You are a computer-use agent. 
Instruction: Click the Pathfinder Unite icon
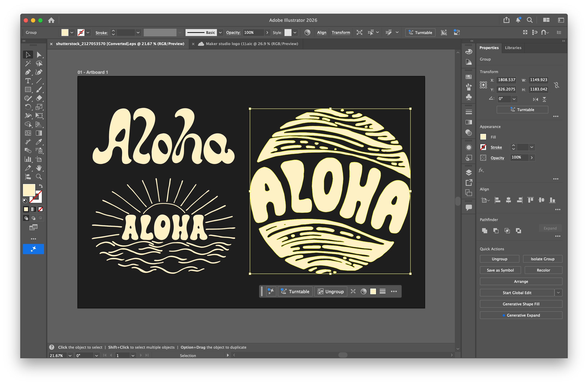tap(484, 230)
